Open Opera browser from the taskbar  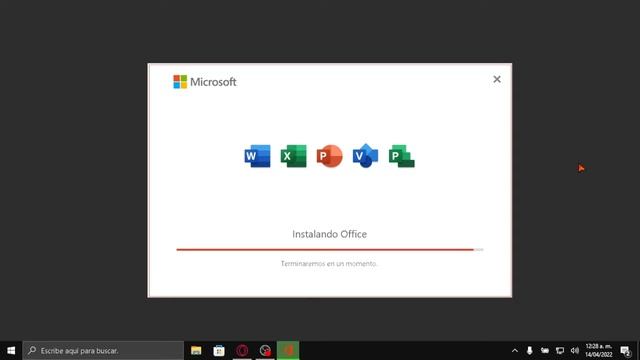242,351
